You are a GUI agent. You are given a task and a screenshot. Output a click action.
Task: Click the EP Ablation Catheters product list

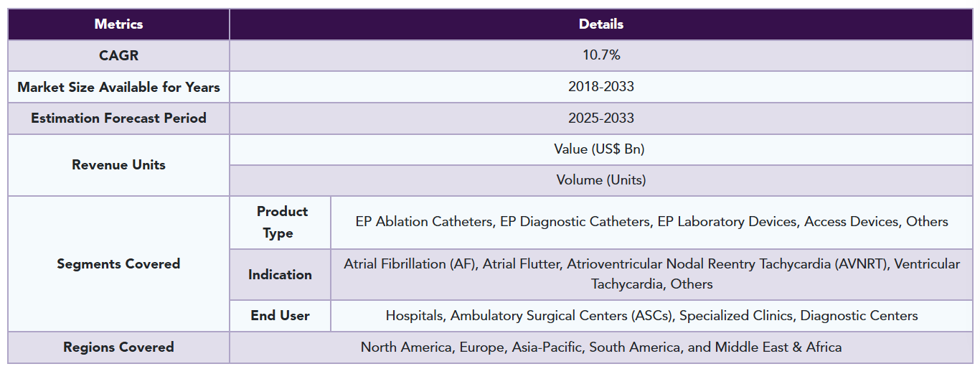pos(651,223)
